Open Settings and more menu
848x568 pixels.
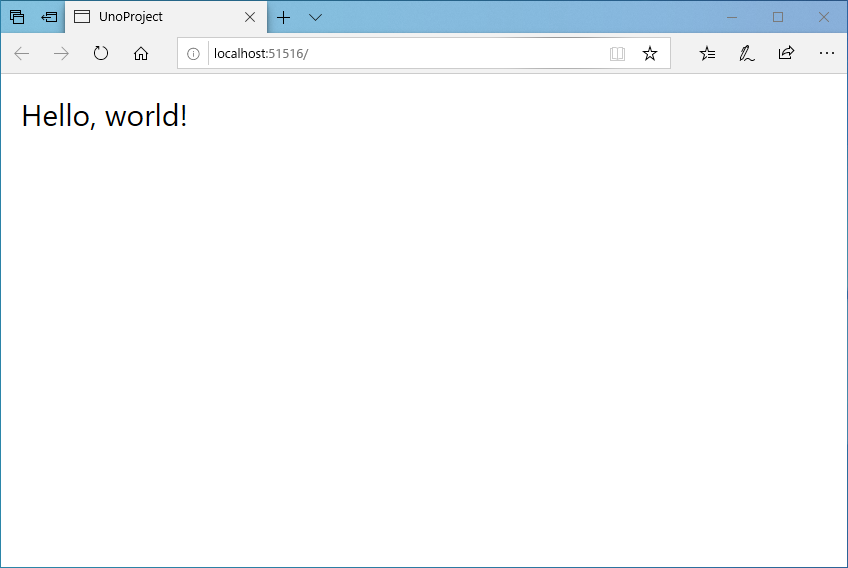826,54
